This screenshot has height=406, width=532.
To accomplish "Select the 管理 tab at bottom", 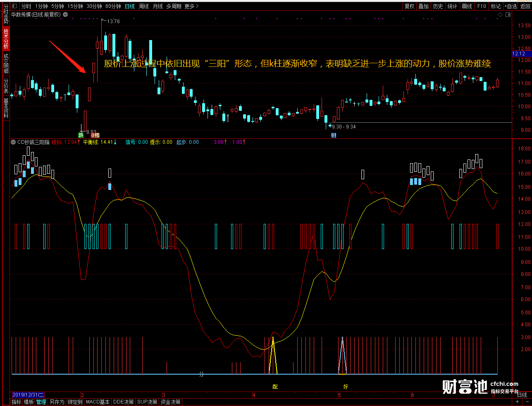I will [x=41, y=402].
